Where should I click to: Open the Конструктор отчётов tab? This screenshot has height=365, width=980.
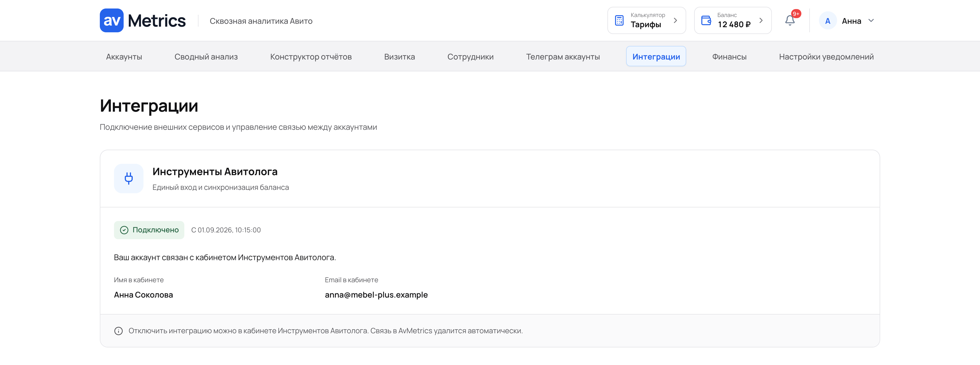coord(311,57)
